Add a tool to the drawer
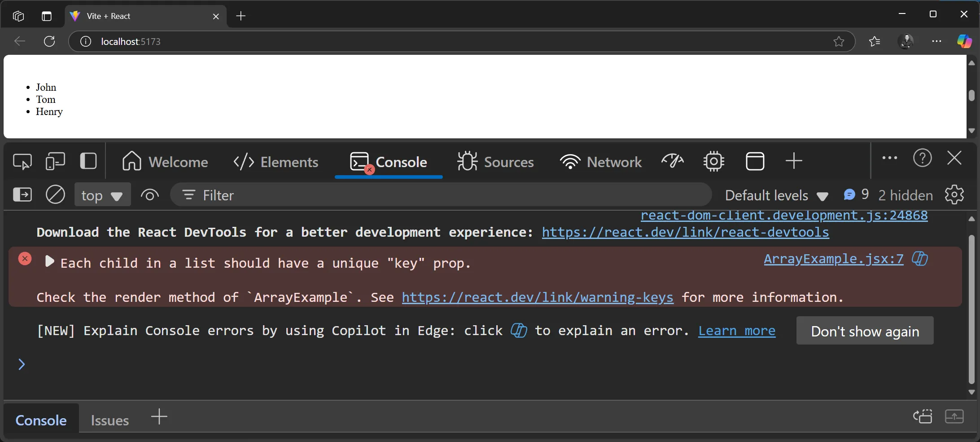980x442 pixels. pos(159,416)
